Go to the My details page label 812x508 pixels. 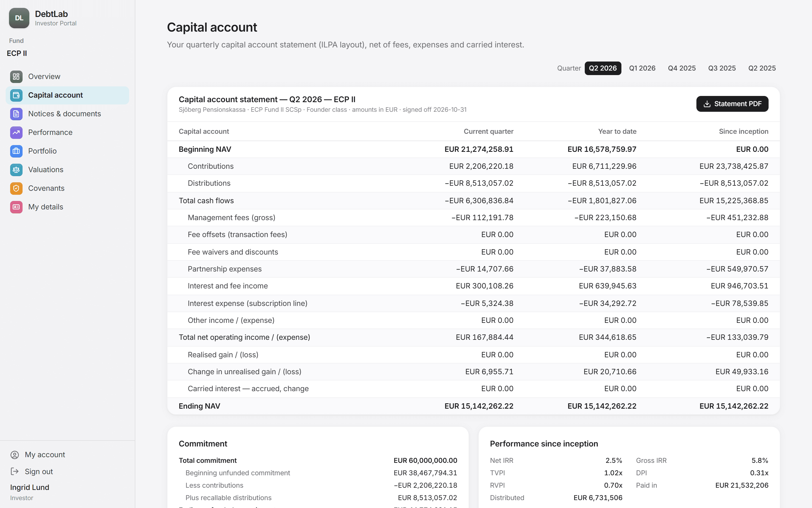(x=46, y=207)
